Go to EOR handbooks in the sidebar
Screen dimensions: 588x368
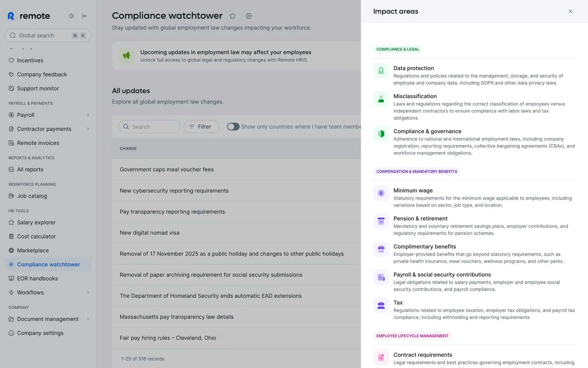coord(37,278)
